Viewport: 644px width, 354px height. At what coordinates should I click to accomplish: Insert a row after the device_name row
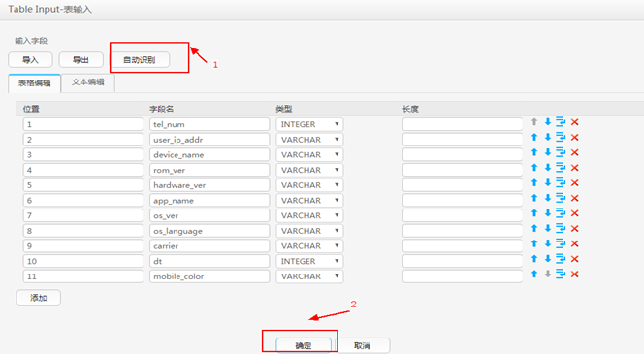pyautogui.click(x=561, y=152)
